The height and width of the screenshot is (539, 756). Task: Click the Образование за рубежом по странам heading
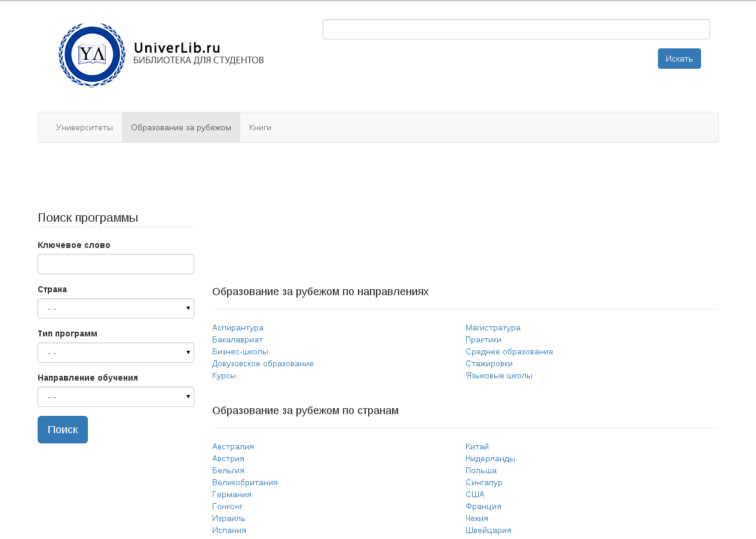305,411
